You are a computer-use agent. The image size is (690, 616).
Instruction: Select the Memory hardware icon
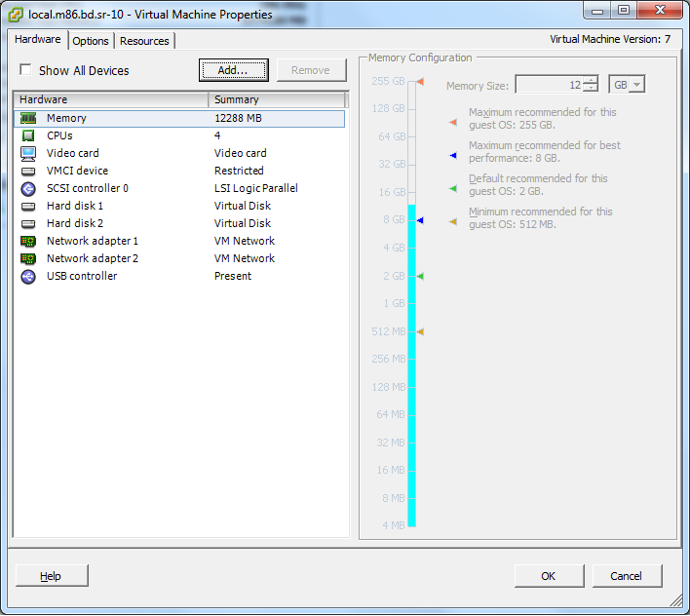click(x=28, y=118)
